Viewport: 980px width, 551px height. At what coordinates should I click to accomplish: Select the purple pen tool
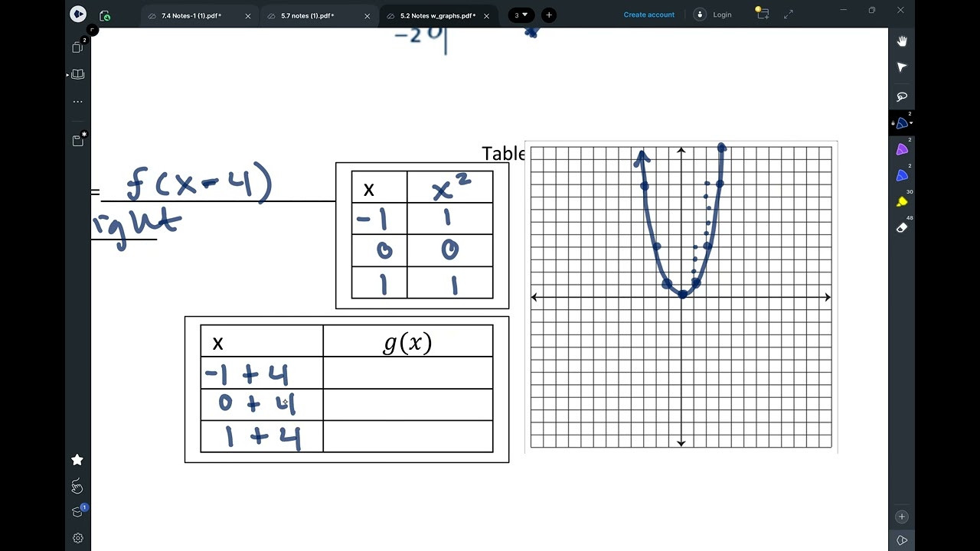tap(902, 150)
